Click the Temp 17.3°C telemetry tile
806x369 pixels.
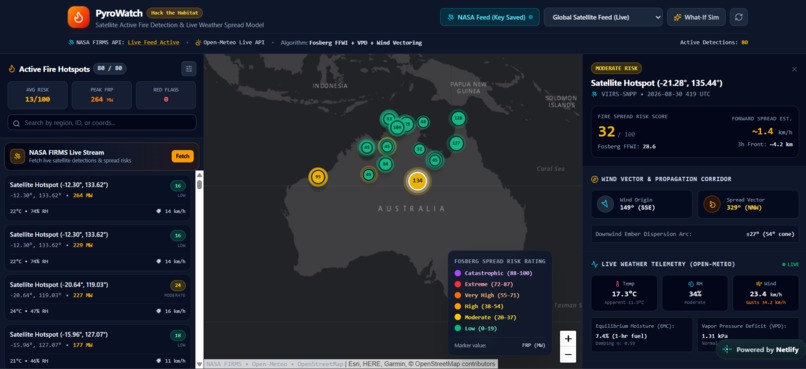(624, 293)
